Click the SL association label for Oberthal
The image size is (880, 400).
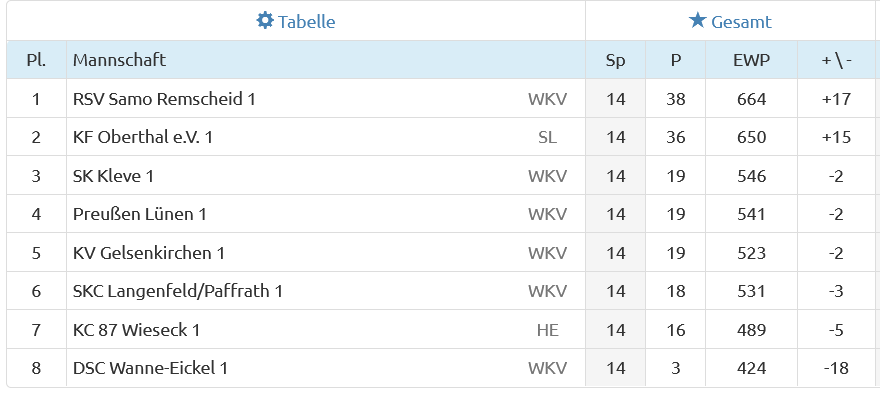tap(547, 137)
